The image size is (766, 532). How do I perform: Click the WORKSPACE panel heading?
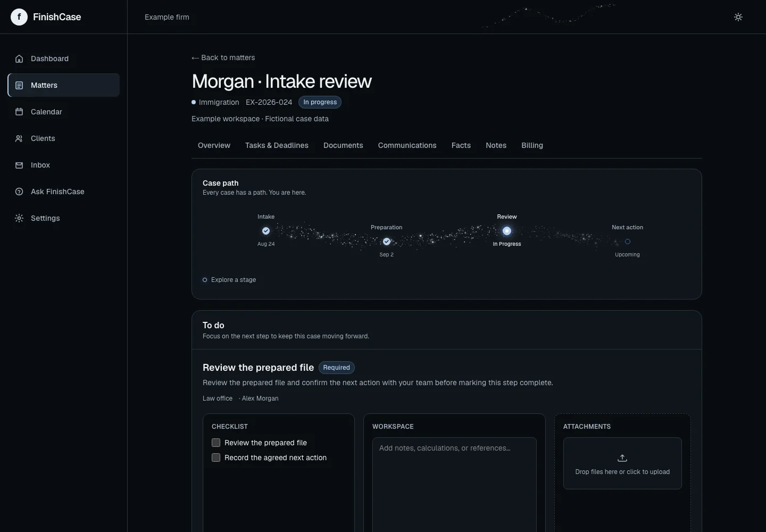coord(393,427)
